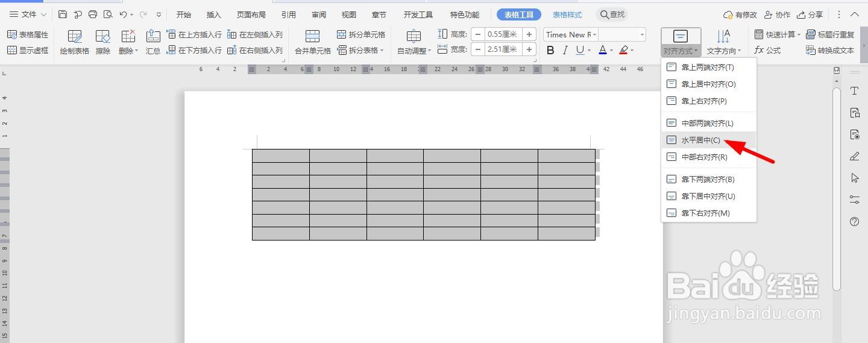Click the Redo arrow icon

[143, 14]
